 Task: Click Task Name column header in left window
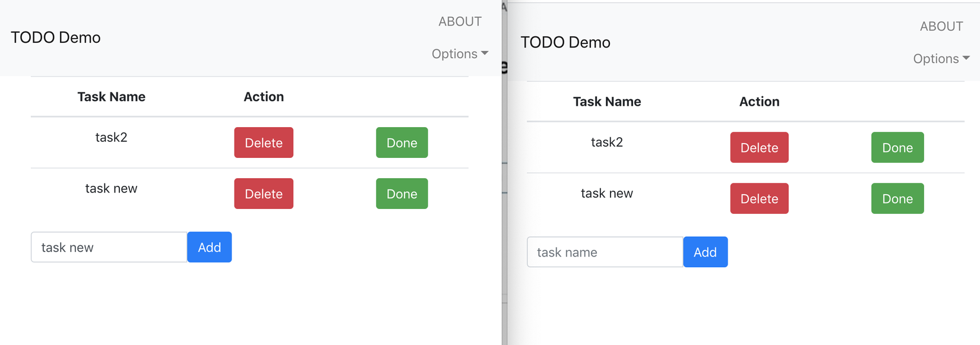112,97
